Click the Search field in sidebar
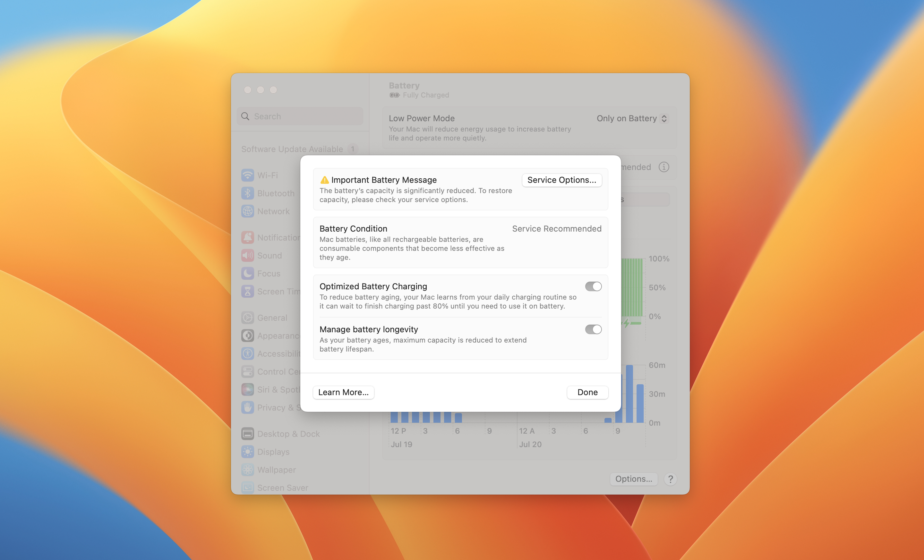The width and height of the screenshot is (924, 560). click(x=300, y=116)
